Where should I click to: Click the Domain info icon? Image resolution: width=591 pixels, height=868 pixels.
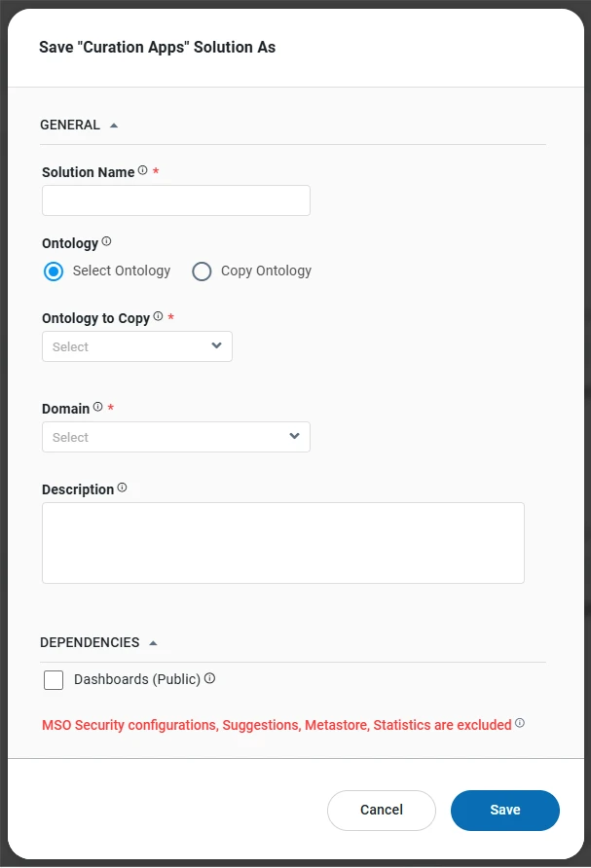coord(97,407)
